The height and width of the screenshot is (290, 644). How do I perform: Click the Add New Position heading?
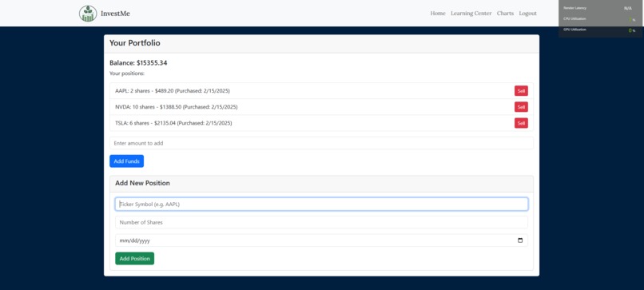pyautogui.click(x=142, y=183)
